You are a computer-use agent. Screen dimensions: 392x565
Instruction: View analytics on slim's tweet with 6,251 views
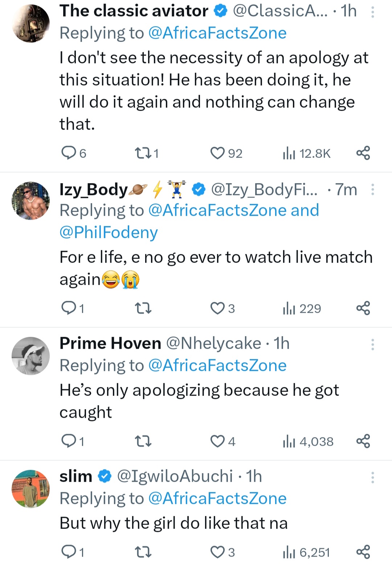coord(307,552)
